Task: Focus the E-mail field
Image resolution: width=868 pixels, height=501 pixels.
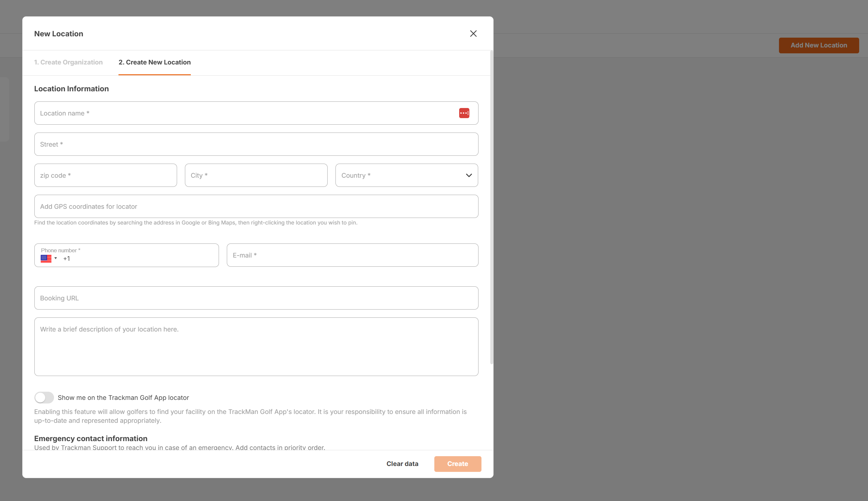Action: (353, 255)
